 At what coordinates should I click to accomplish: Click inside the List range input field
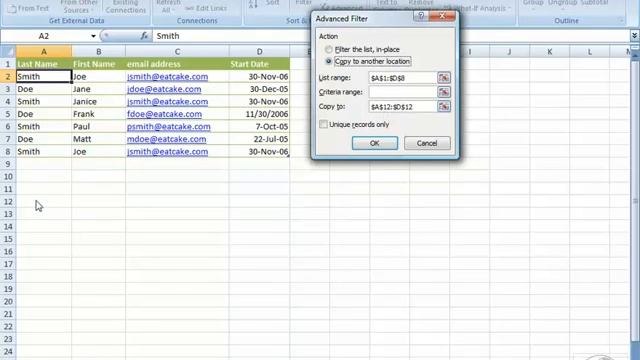pos(402,78)
